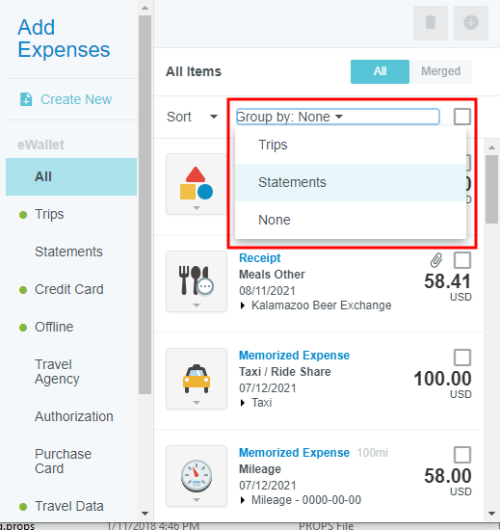
Task: Click the plus add icon button
Action: click(x=471, y=23)
